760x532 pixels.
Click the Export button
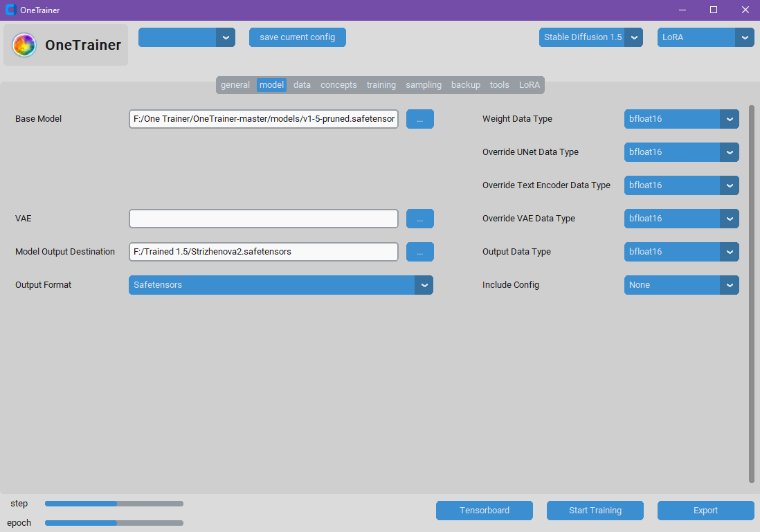[x=705, y=510]
